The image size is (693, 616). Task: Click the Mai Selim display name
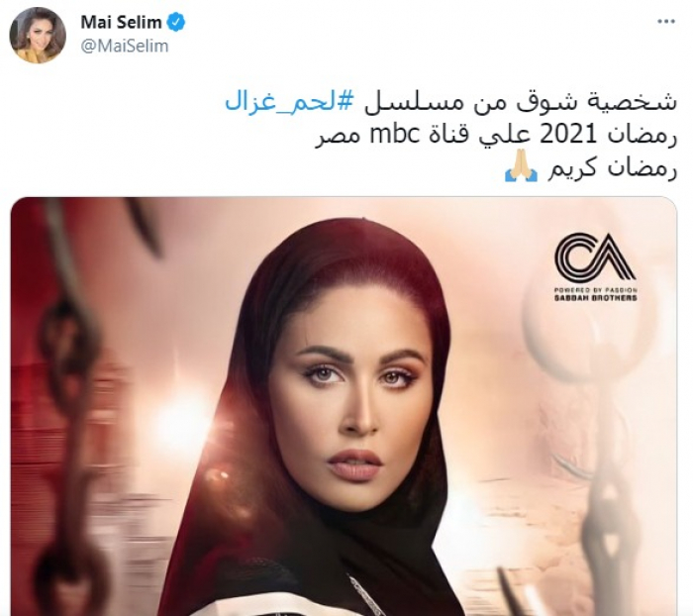[x=121, y=22]
